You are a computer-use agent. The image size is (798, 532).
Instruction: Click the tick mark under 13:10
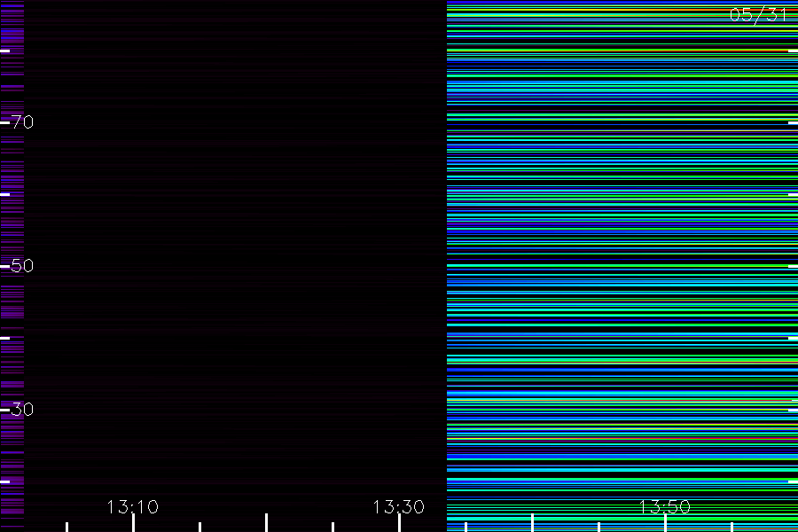click(x=133, y=523)
